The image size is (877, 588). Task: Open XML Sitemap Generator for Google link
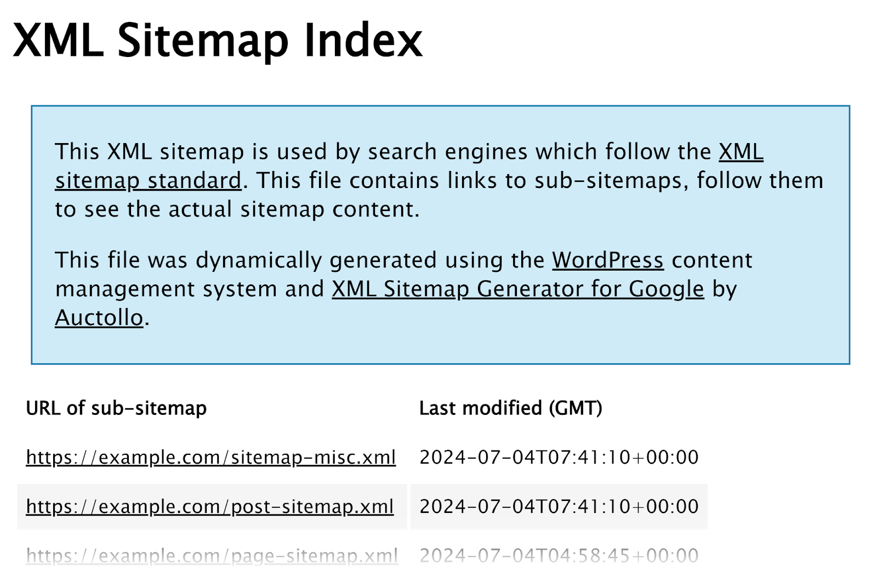pyautogui.click(x=518, y=289)
